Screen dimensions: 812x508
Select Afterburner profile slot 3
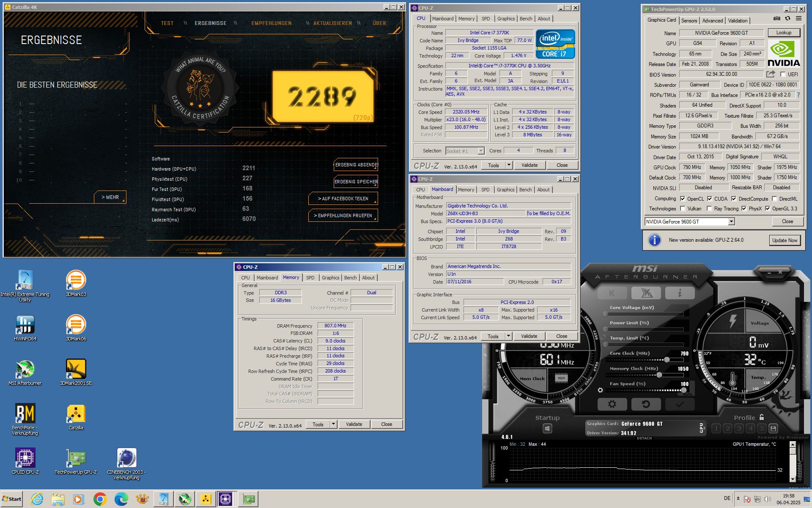[x=739, y=428]
